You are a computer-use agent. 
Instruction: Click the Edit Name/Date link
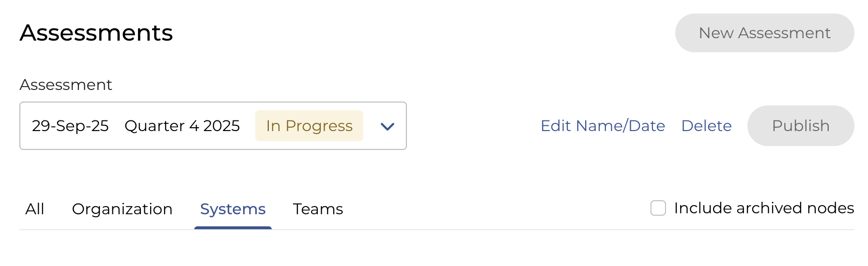click(x=603, y=126)
